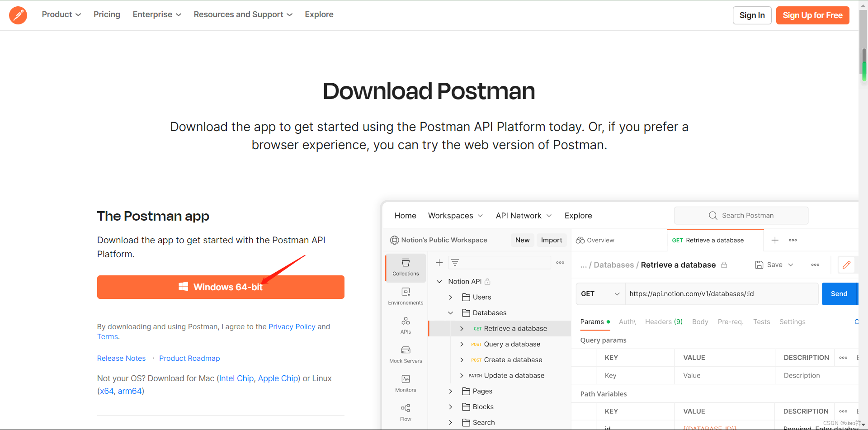868x430 pixels.
Task: Click the filter collections field
Action: tap(500, 263)
